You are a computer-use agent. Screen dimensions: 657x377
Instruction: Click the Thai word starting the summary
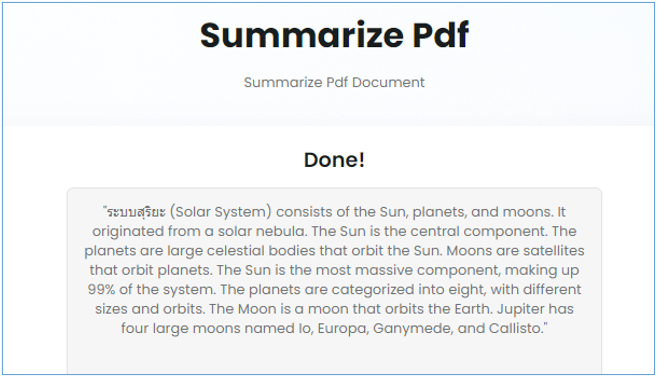point(136,212)
